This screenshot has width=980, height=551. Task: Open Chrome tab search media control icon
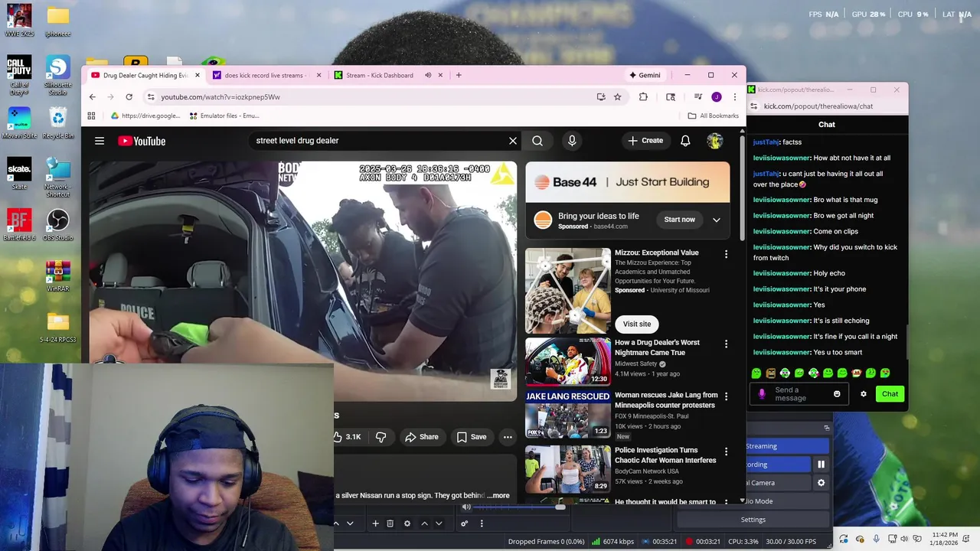[697, 97]
